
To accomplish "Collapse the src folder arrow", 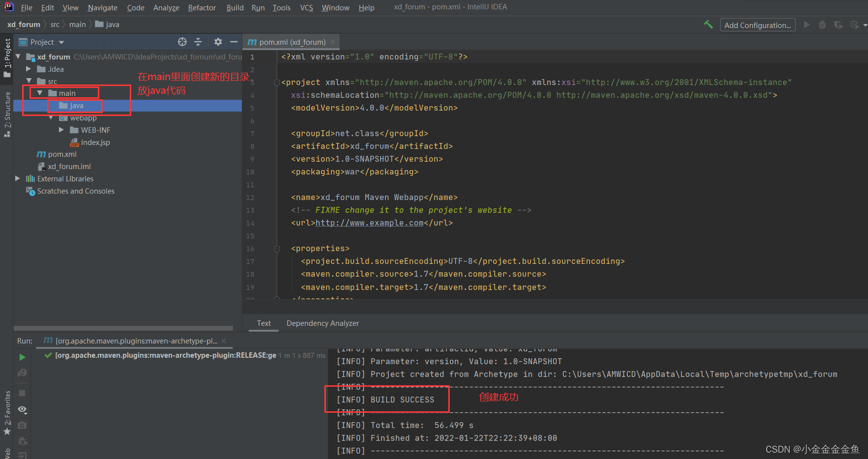I will click(29, 81).
